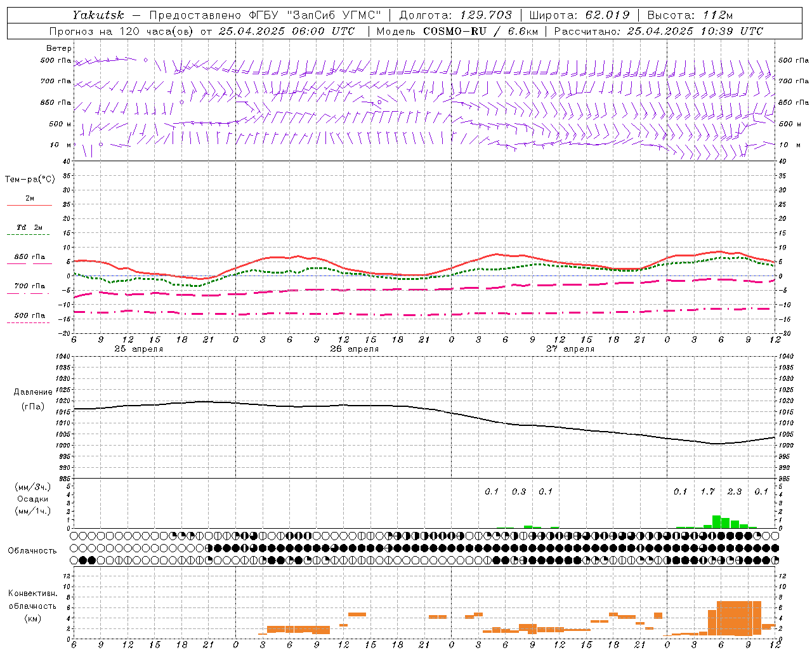This screenshot has width=812, height=650.
Task: Click the 26 апреля date label
Action: coord(354,349)
